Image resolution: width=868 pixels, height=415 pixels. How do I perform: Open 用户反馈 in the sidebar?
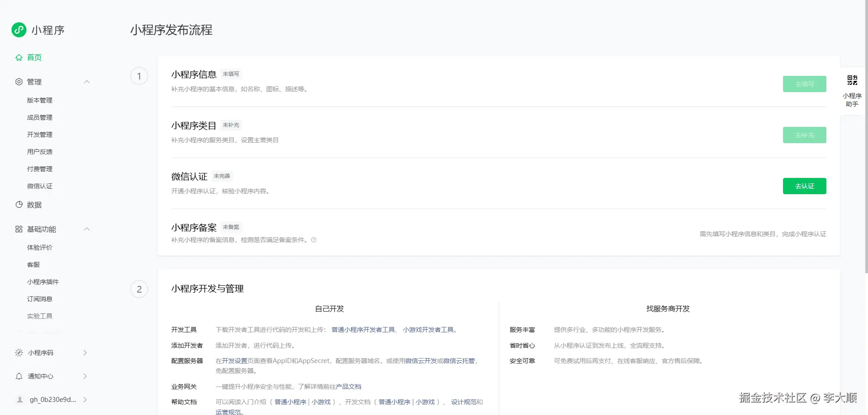click(x=40, y=152)
